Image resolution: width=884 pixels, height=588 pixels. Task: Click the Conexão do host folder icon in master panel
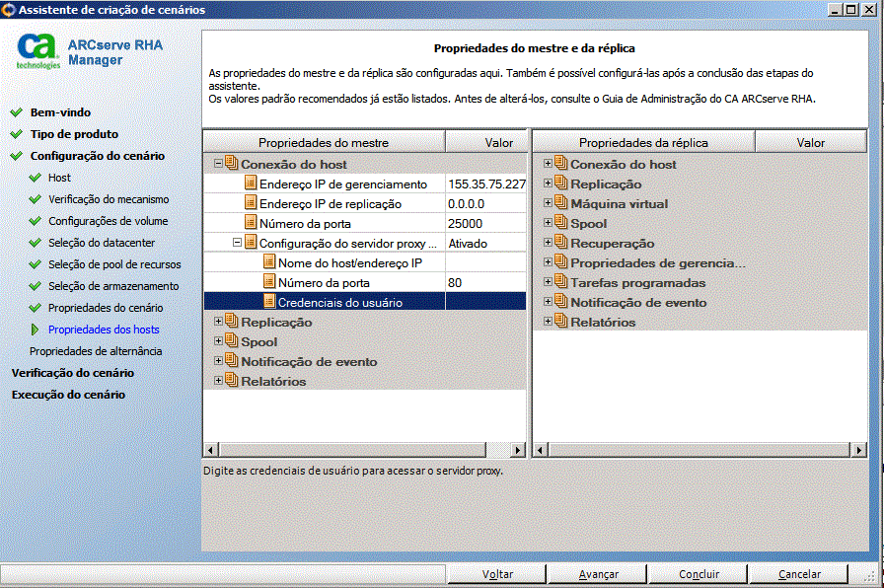pos(232,163)
